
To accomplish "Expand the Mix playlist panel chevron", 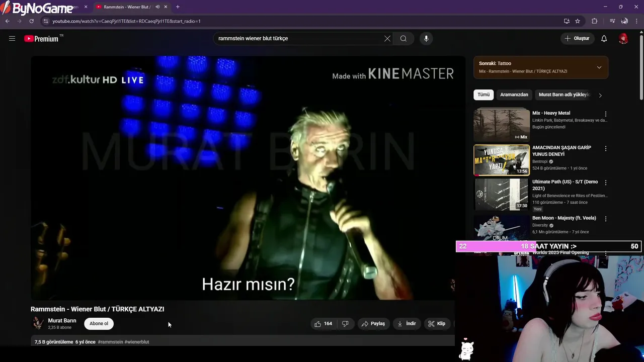I will coord(599,67).
